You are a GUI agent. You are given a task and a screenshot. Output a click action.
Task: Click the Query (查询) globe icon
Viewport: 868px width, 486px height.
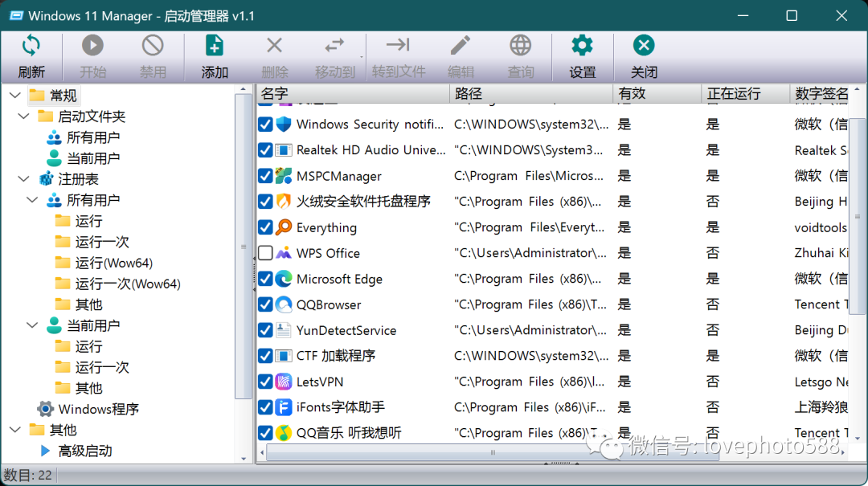tap(520, 46)
